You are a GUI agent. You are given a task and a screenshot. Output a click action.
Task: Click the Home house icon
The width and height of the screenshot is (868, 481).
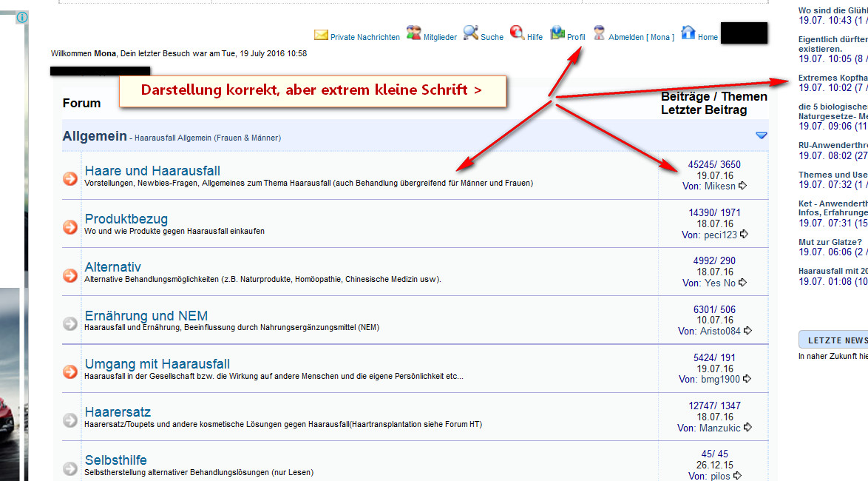[688, 33]
